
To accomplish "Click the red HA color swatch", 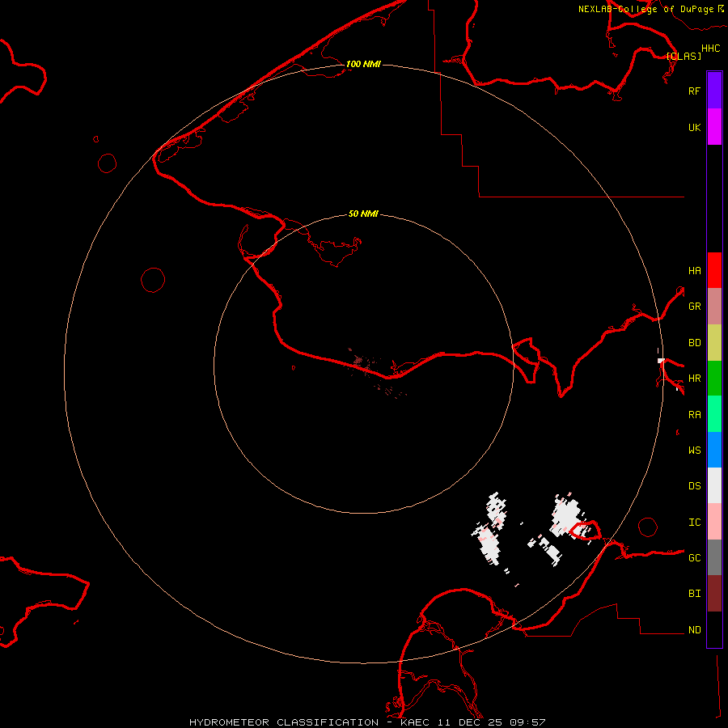I will [714, 270].
